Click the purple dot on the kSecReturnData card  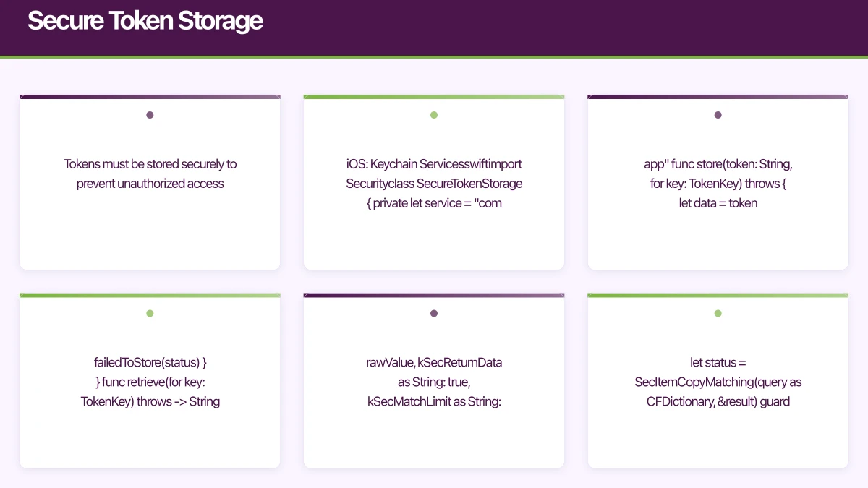pyautogui.click(x=434, y=313)
